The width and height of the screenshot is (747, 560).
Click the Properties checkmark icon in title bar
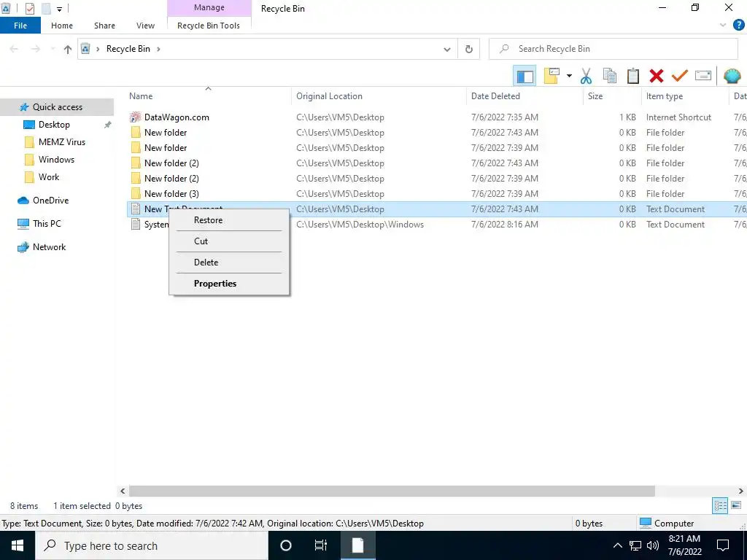[29, 9]
